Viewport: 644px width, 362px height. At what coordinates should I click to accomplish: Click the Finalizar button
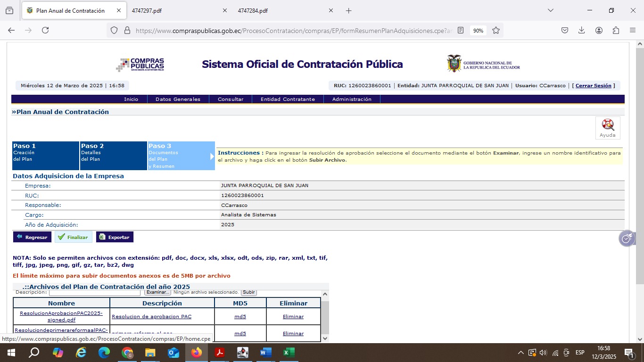click(x=73, y=237)
